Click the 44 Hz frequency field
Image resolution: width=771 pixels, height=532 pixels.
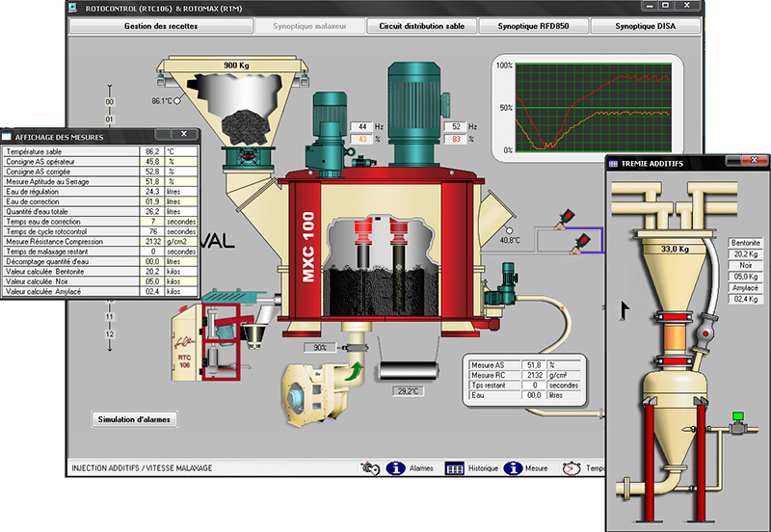pyautogui.click(x=362, y=127)
